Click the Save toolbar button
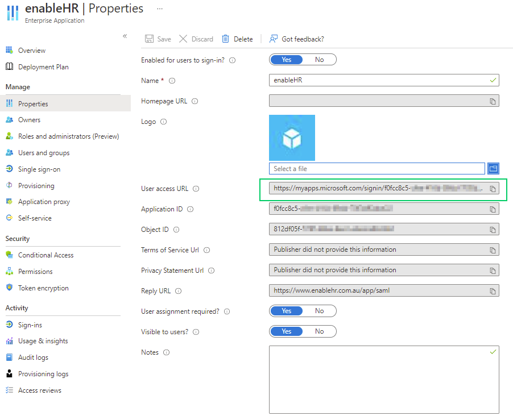The height and width of the screenshot is (420, 513). click(158, 39)
